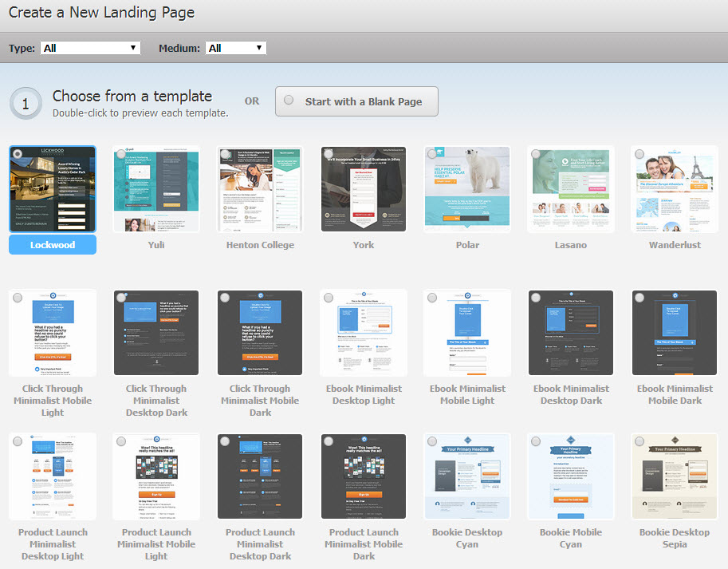The width and height of the screenshot is (728, 569).
Task: Open the Type dropdown filter
Action: pos(91,48)
